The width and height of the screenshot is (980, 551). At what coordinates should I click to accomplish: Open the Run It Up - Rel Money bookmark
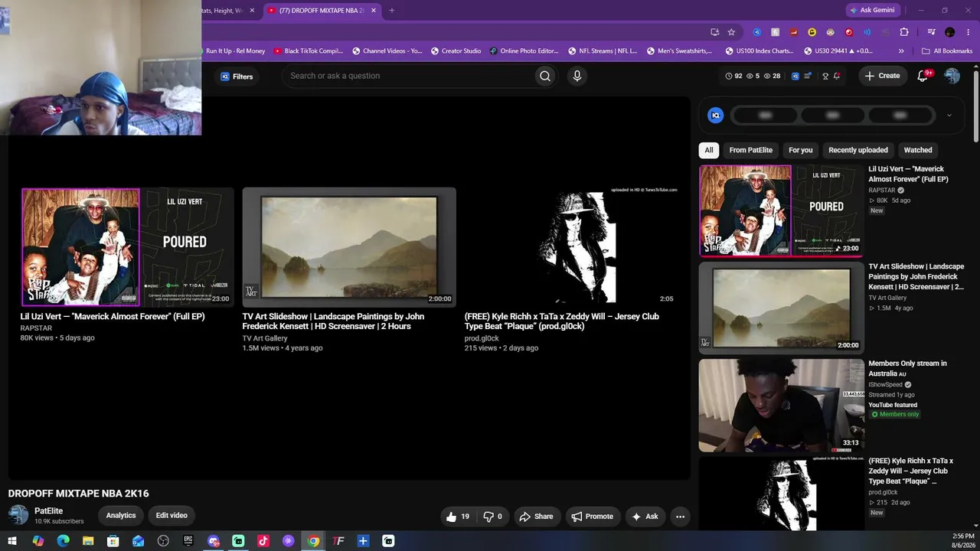pos(235,51)
